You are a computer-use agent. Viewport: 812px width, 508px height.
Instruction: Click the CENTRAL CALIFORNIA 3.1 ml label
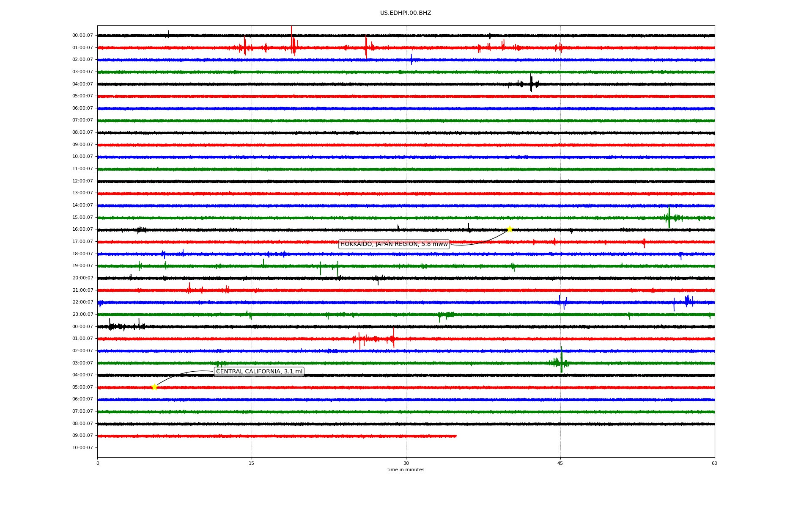tap(259, 372)
